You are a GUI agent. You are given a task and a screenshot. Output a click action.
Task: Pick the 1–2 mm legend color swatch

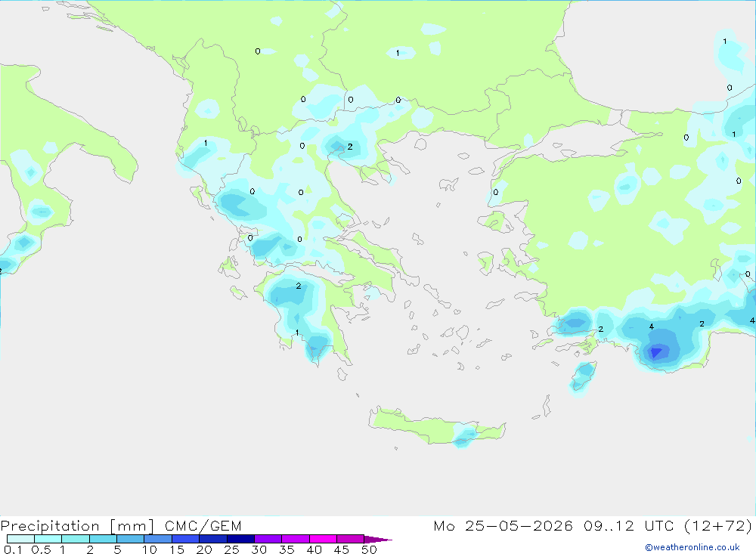click(75, 539)
